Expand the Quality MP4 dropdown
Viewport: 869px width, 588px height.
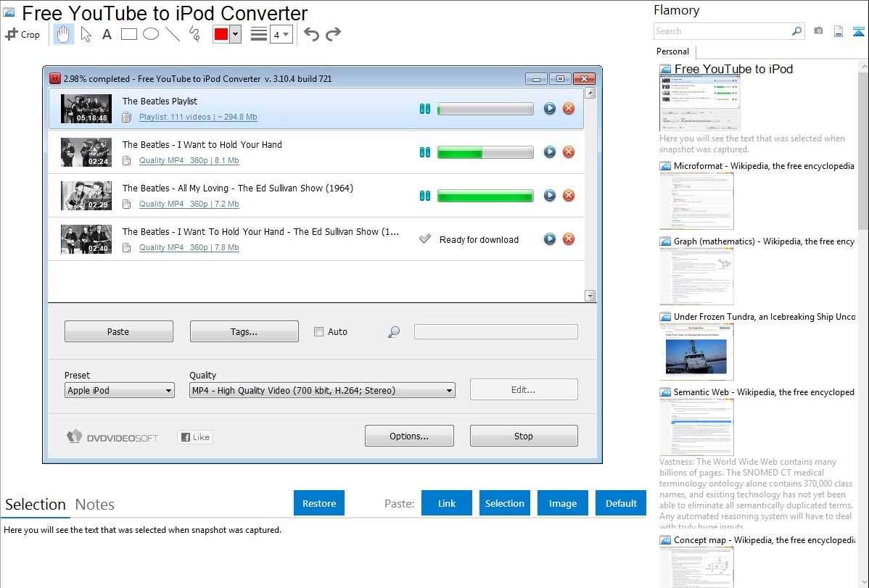pyautogui.click(x=321, y=391)
